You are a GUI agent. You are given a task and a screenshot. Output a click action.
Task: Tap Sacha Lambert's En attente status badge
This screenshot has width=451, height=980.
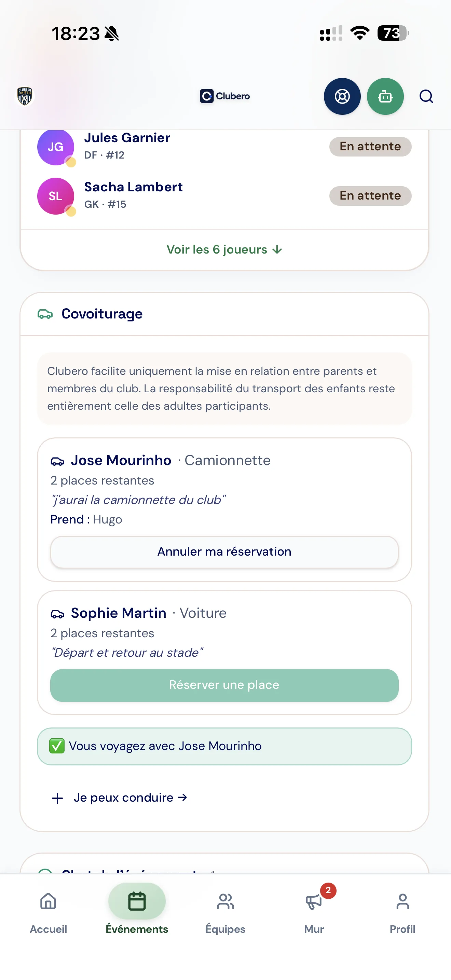coord(370,195)
